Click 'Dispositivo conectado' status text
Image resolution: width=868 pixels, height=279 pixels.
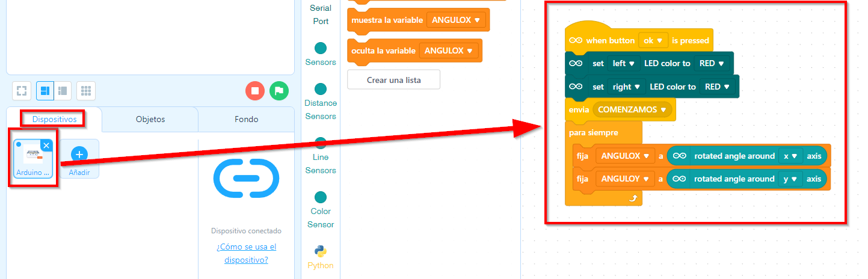click(x=246, y=231)
